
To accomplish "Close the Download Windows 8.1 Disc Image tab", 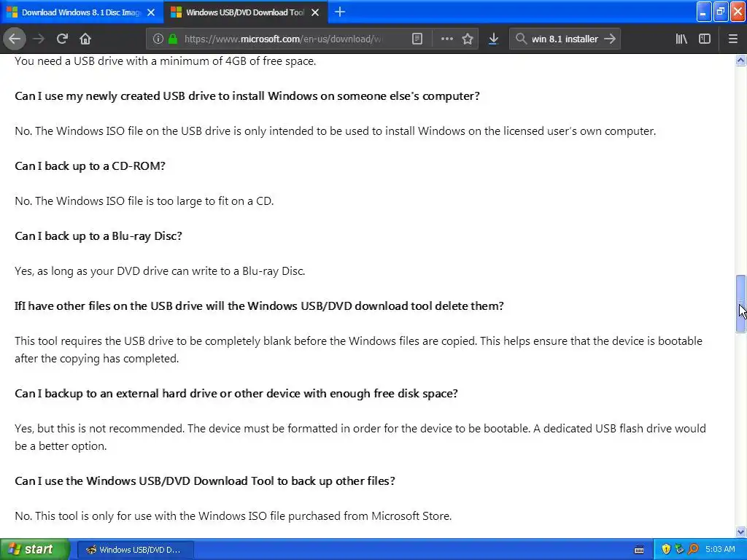I will (151, 12).
